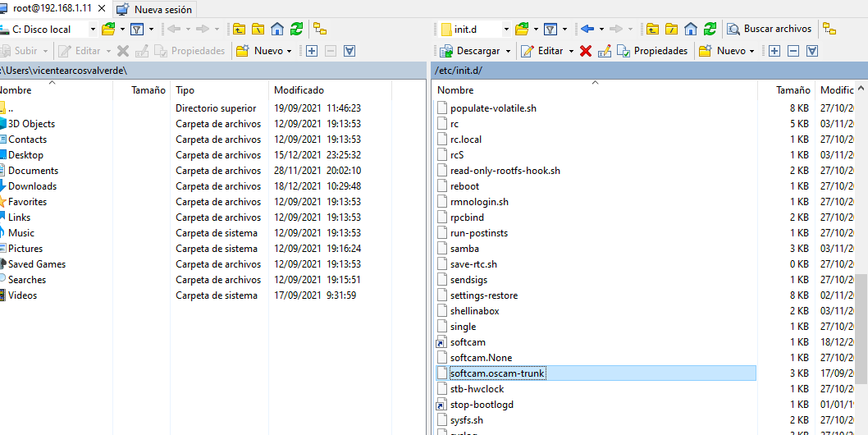This screenshot has height=435, width=868.
Task: Click the 'Buscar archivos' button
Action: [770, 30]
